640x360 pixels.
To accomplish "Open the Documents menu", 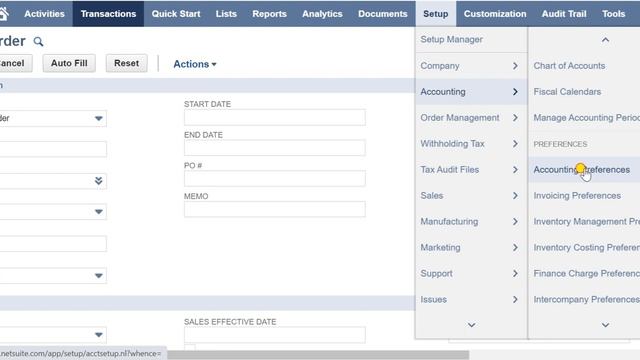I will pos(382,14).
